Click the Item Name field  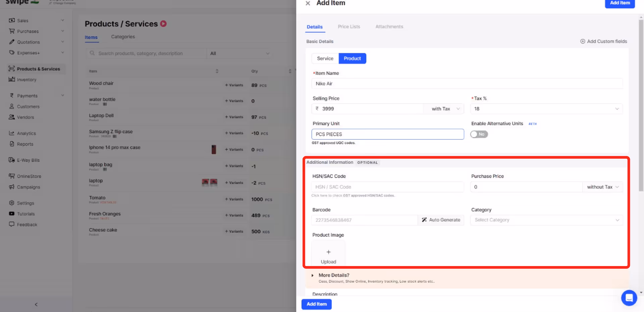[467, 84]
